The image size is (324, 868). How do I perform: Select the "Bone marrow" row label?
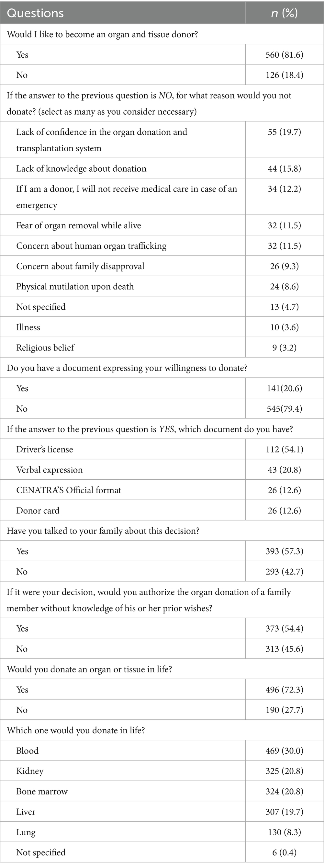pos(42,791)
